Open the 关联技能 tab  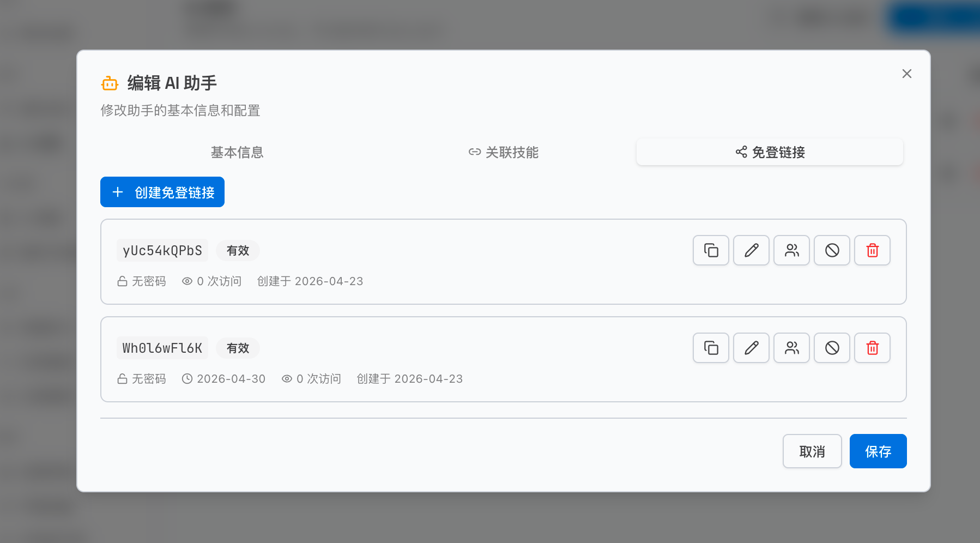pyautogui.click(x=503, y=153)
